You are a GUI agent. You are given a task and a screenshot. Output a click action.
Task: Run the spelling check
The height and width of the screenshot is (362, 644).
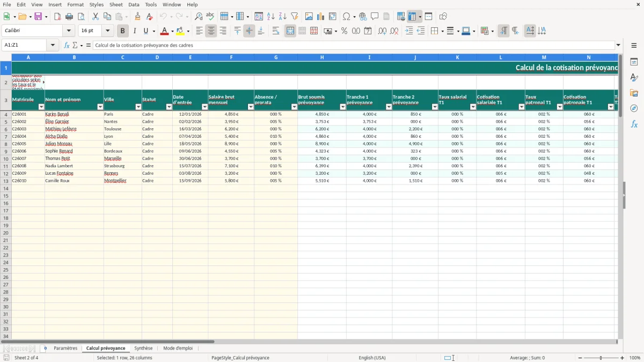[210, 17]
